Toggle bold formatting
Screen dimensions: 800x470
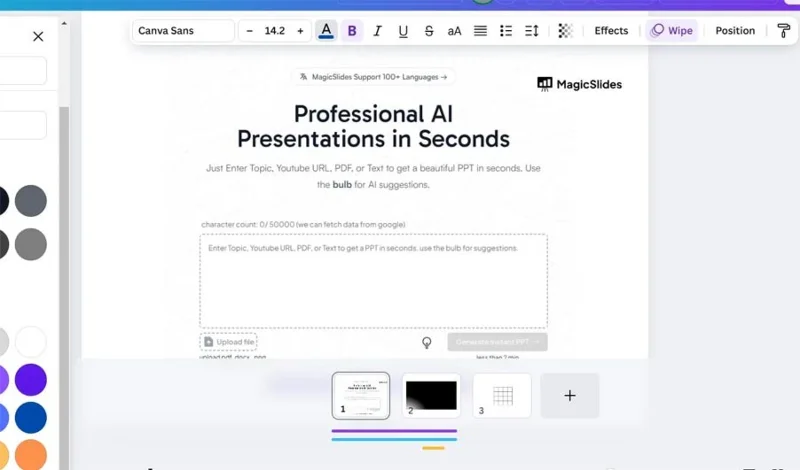(352, 31)
